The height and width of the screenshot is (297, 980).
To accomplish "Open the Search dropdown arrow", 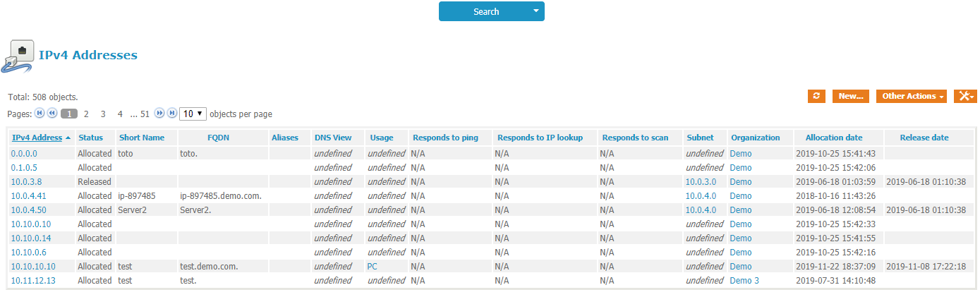I will [536, 11].
